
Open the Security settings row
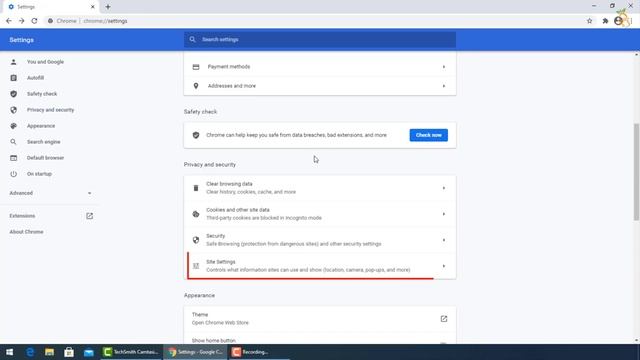tap(320, 240)
